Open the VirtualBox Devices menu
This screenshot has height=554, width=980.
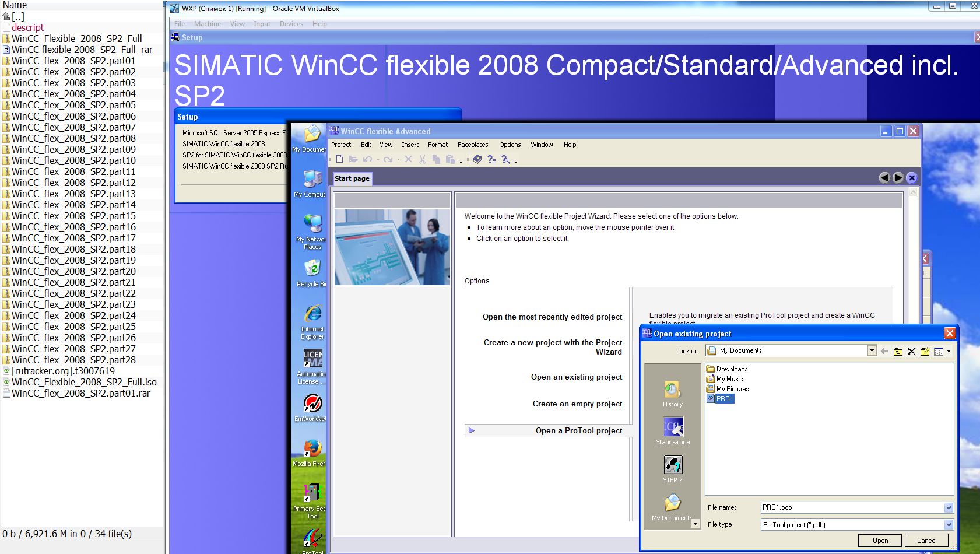point(291,24)
